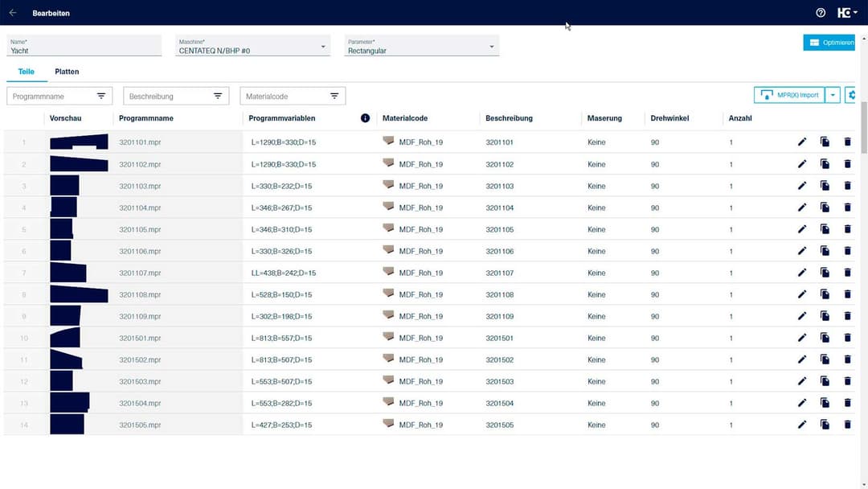Switch to the Platten tab
Screen dimensions: 868x489
(x=67, y=72)
